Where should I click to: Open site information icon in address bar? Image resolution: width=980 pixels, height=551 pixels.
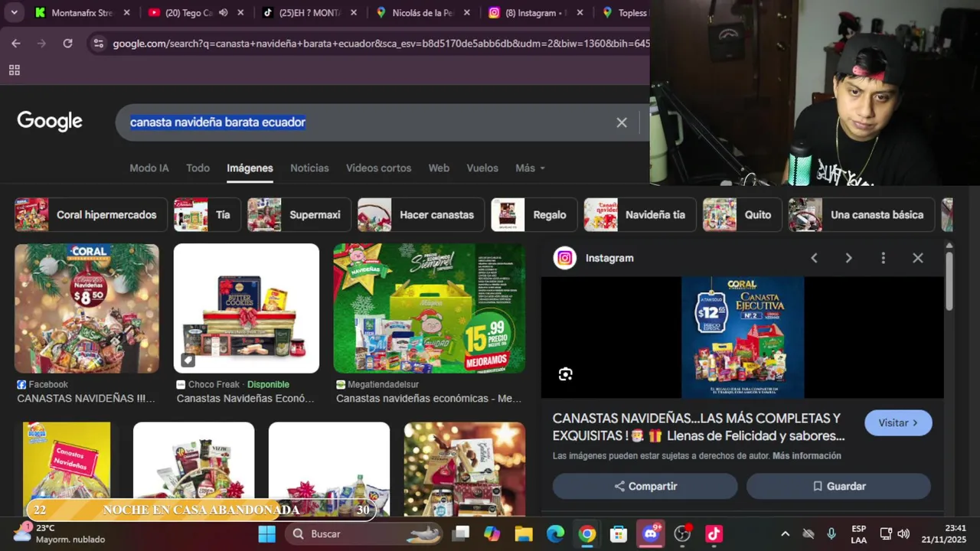98,44
